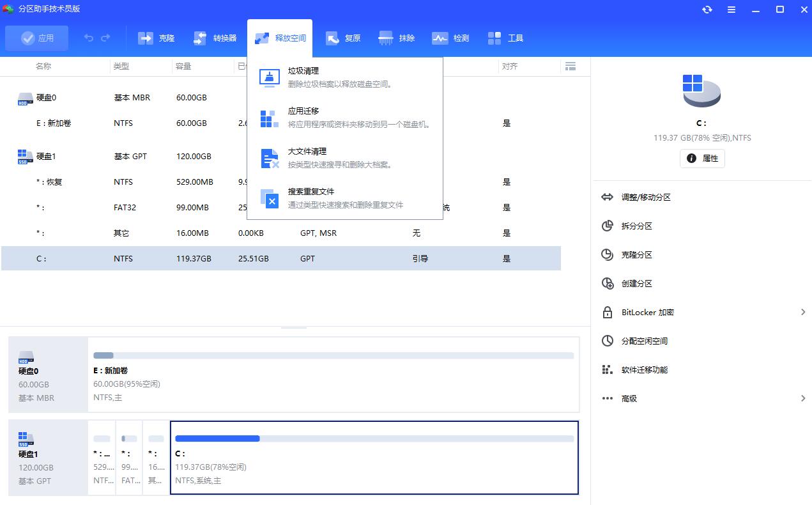The width and height of the screenshot is (812, 505).
Task: Select Junk Cleanup (垃圾清理) menu entry
Action: coord(345,77)
